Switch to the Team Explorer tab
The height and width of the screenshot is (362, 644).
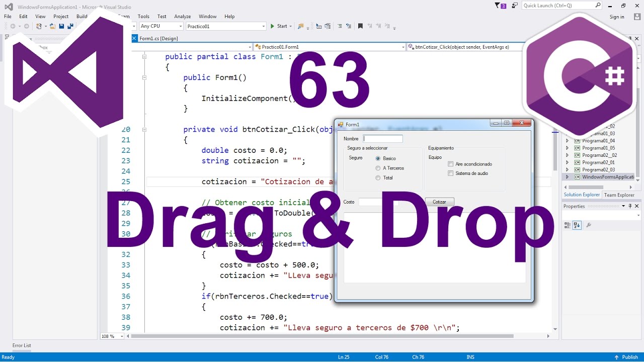pos(619,195)
